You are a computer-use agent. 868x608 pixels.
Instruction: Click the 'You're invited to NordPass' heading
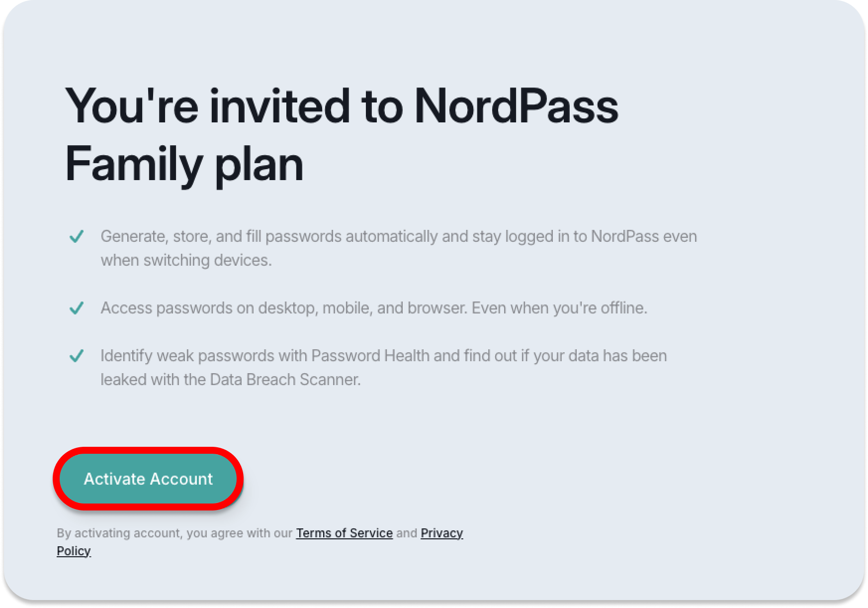[x=341, y=105]
